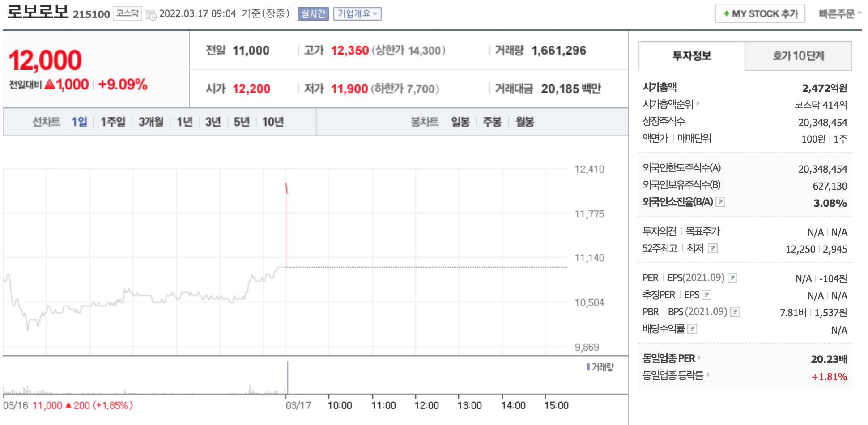Screen dimensions: 868x425
Task: Click the 시가 value 12,200
Action: point(251,89)
